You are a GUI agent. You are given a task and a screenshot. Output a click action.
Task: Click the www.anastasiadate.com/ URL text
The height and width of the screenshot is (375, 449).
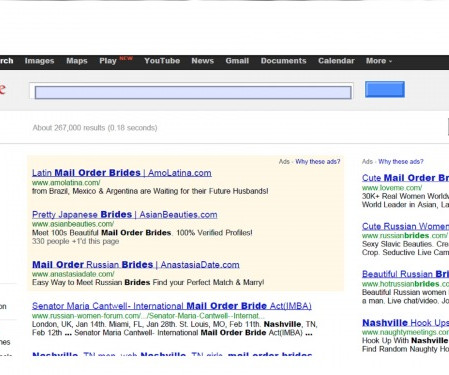[73, 274]
